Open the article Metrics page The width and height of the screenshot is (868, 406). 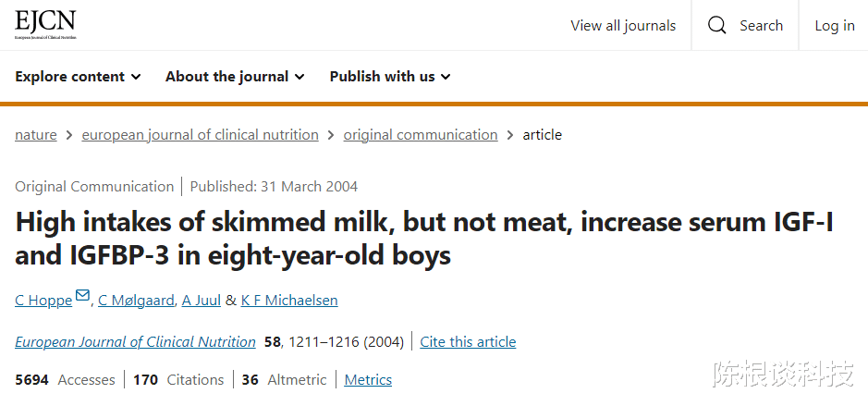click(368, 380)
